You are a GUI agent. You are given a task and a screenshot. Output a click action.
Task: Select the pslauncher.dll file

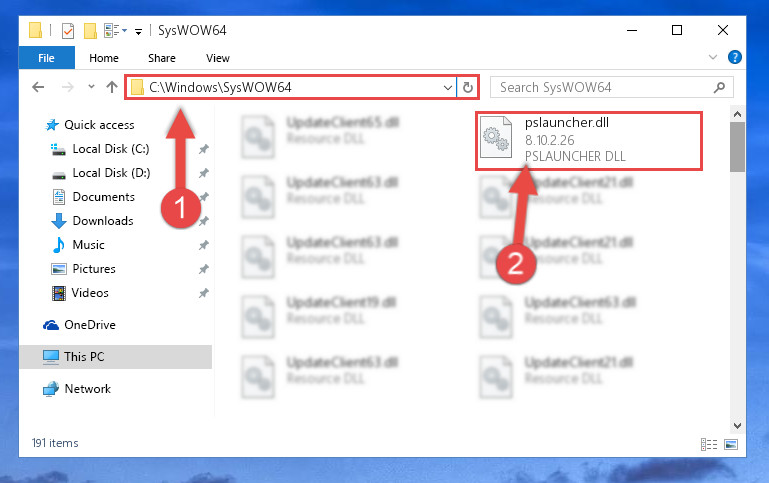[589, 140]
